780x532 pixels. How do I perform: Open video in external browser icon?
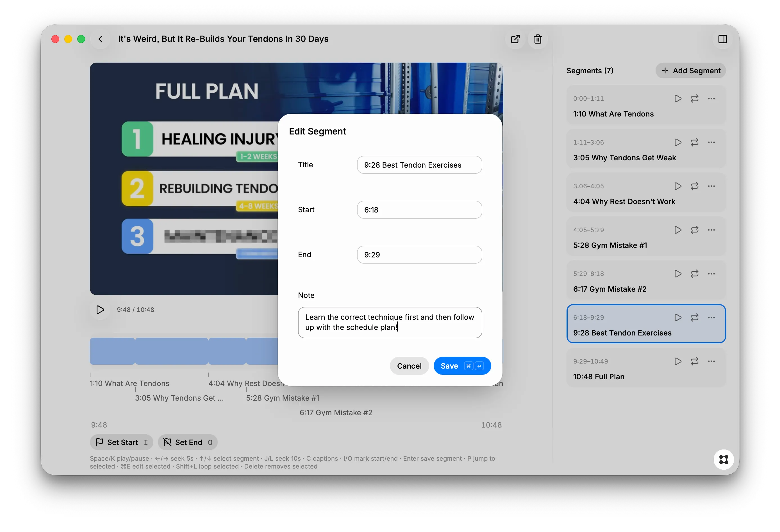click(x=515, y=39)
